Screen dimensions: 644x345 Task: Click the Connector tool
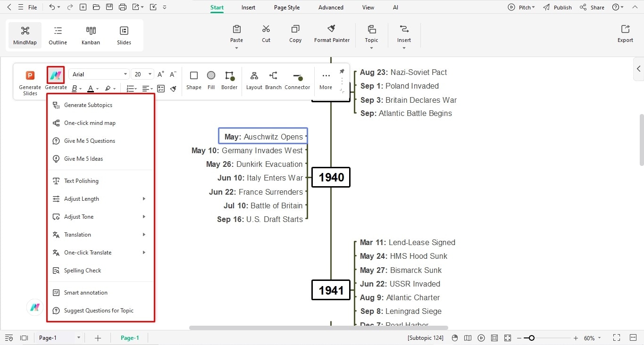[x=297, y=80]
